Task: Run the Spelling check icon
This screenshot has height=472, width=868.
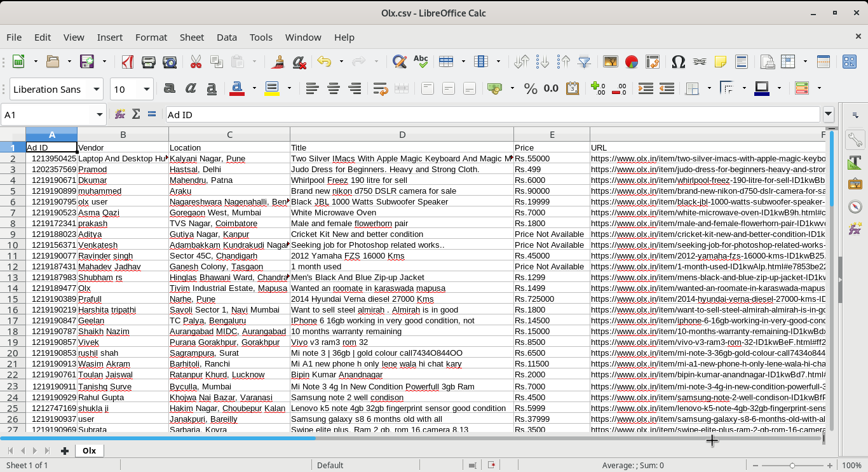Action: pyautogui.click(x=421, y=62)
